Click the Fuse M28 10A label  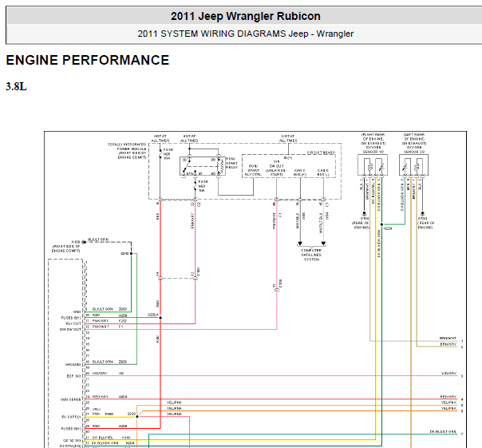tap(168, 154)
